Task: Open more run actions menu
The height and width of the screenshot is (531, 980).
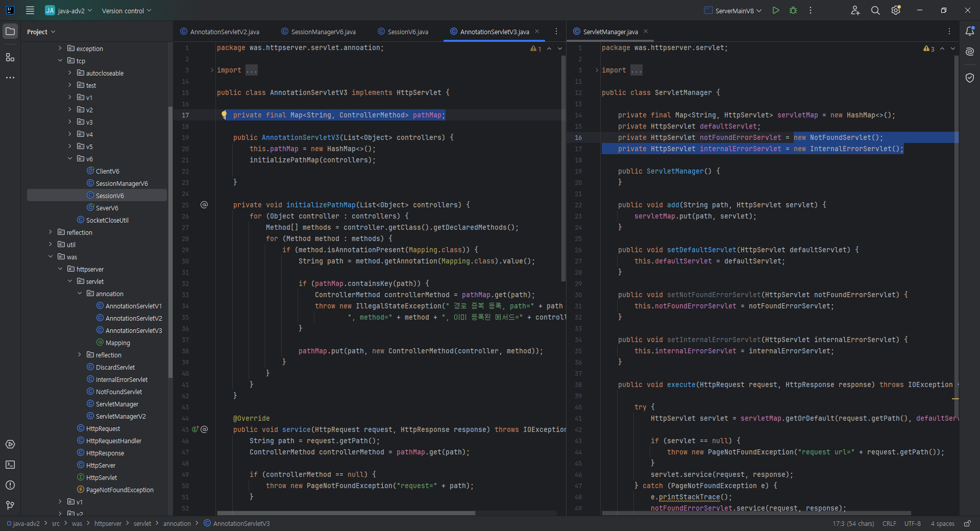Action: 811,10
